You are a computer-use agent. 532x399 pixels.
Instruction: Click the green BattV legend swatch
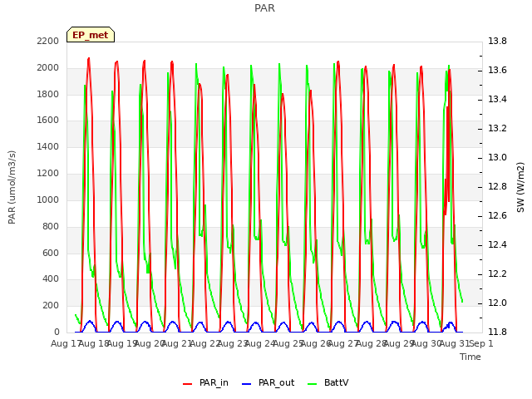[x=312, y=384]
